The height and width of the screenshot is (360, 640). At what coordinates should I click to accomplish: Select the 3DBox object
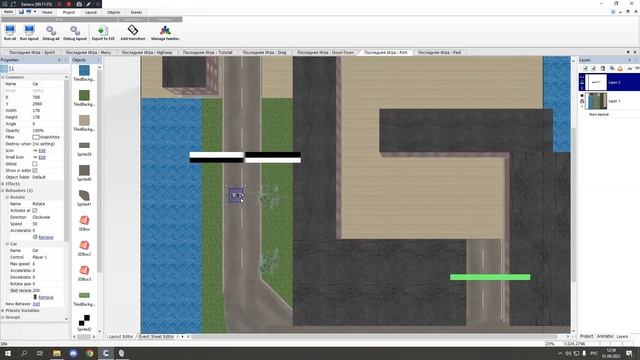click(84, 220)
